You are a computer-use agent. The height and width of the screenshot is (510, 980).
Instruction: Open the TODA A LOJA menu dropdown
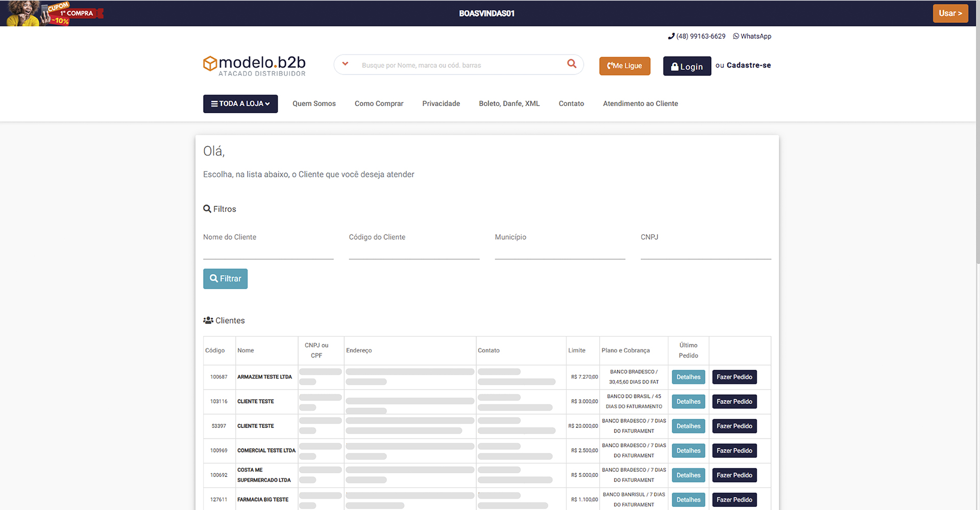click(240, 104)
